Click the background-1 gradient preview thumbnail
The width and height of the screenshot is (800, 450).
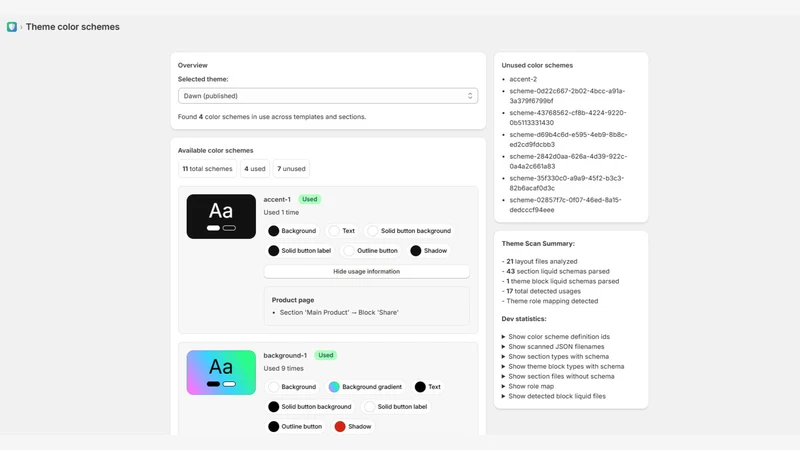click(221, 372)
